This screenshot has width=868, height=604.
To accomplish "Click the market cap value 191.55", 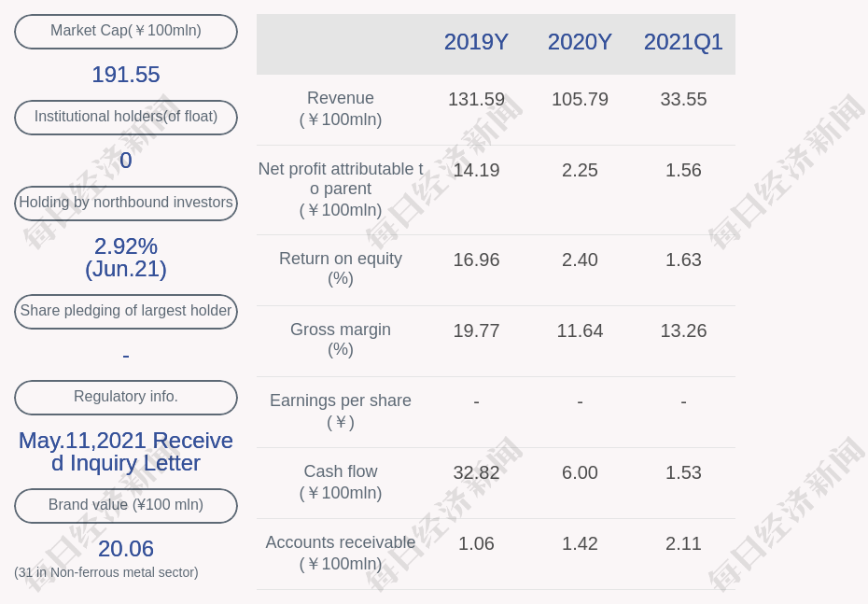I will click(126, 75).
